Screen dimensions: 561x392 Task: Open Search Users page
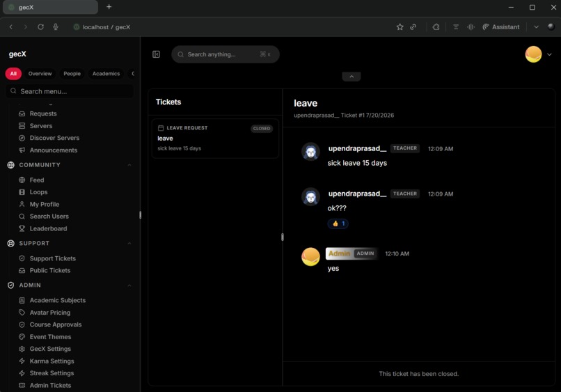[x=49, y=217]
